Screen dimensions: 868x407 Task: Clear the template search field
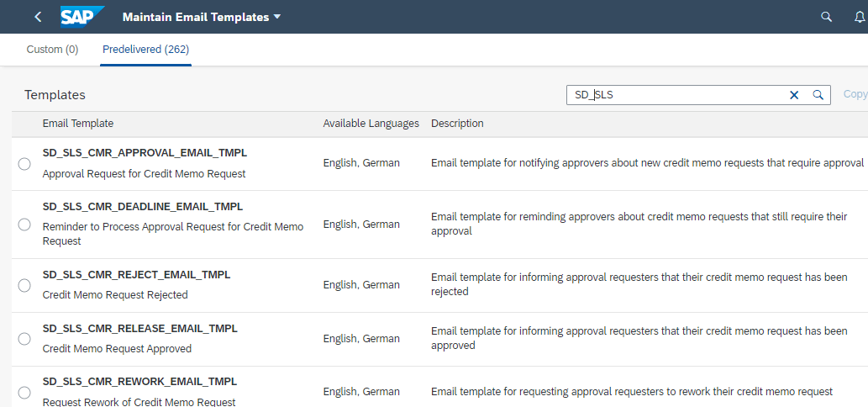tap(794, 95)
